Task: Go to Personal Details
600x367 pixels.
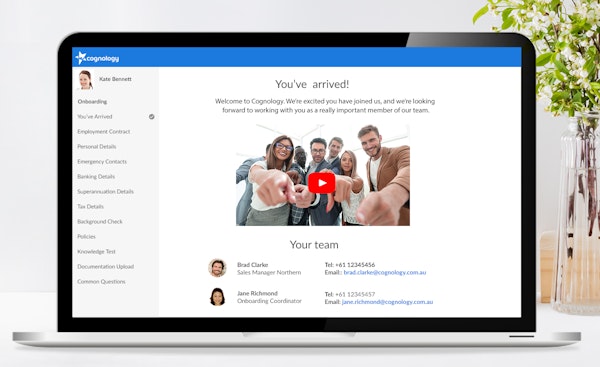Action: [96, 147]
